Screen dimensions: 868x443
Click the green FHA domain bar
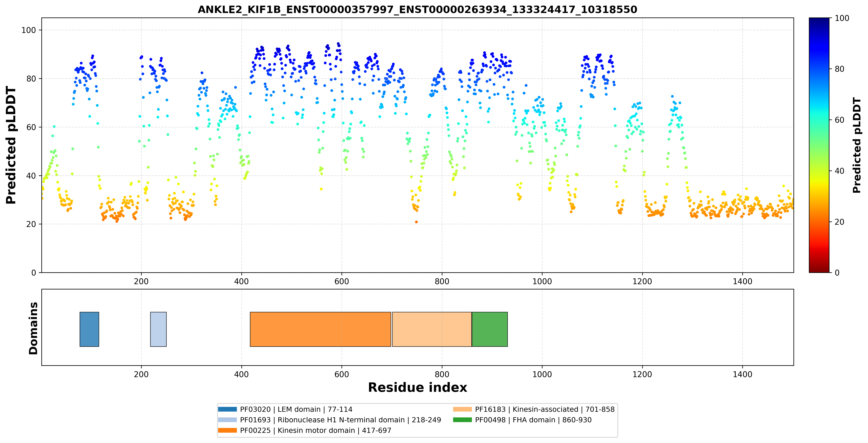point(490,329)
